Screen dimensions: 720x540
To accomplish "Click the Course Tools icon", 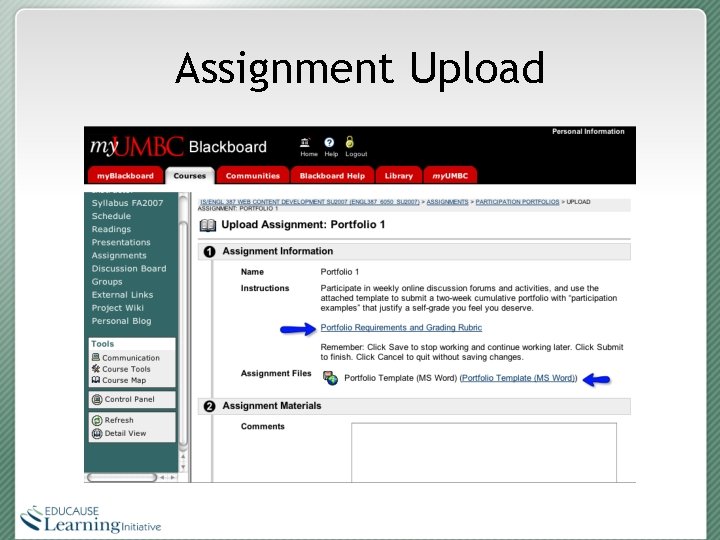I will coord(96,368).
